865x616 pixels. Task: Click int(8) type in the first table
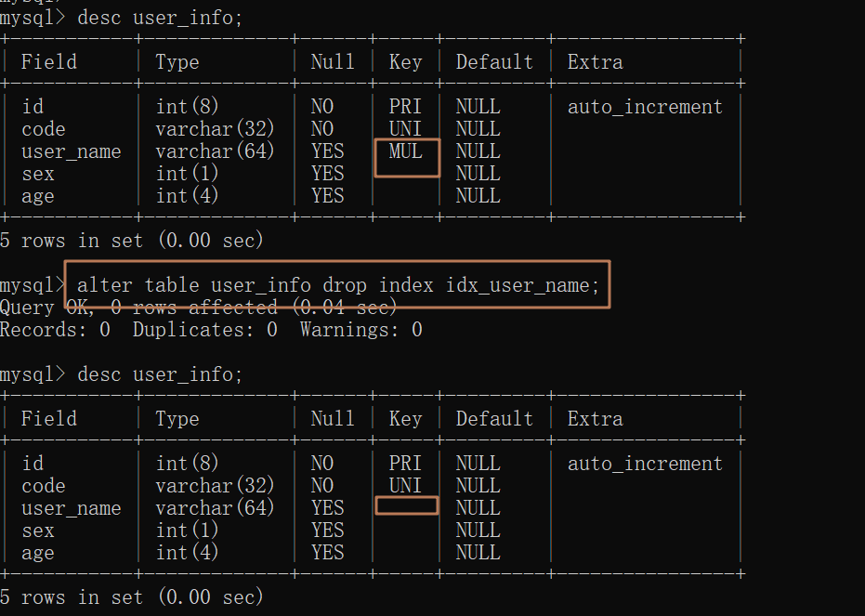[x=187, y=107]
